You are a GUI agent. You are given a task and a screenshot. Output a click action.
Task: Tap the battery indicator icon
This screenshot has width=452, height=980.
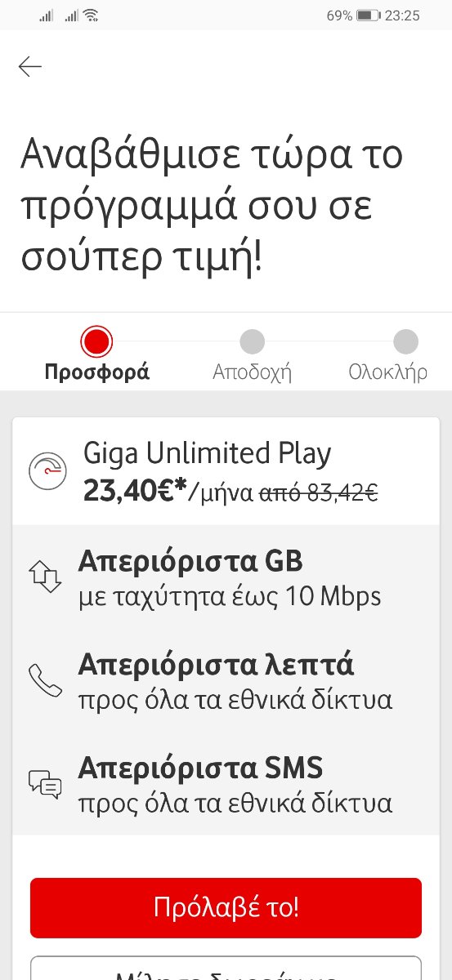tap(368, 16)
